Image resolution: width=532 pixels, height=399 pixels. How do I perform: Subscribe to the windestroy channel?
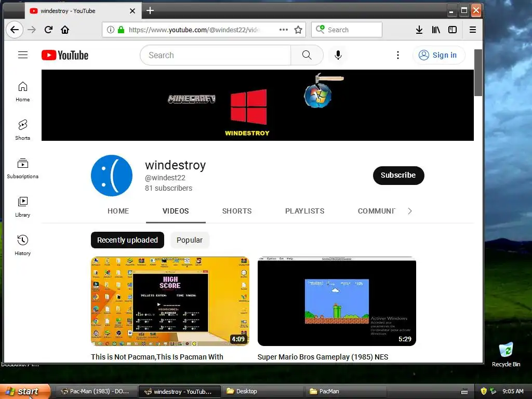pos(398,176)
